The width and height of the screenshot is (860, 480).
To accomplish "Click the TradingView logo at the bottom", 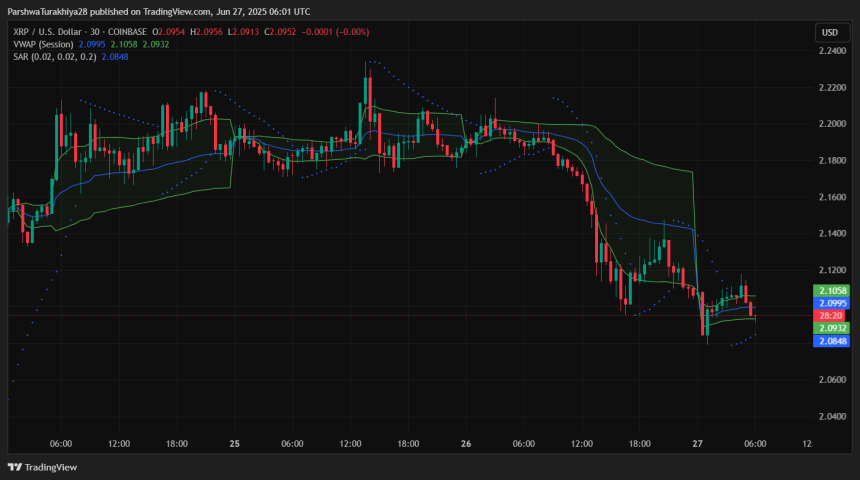I will 42,467.
